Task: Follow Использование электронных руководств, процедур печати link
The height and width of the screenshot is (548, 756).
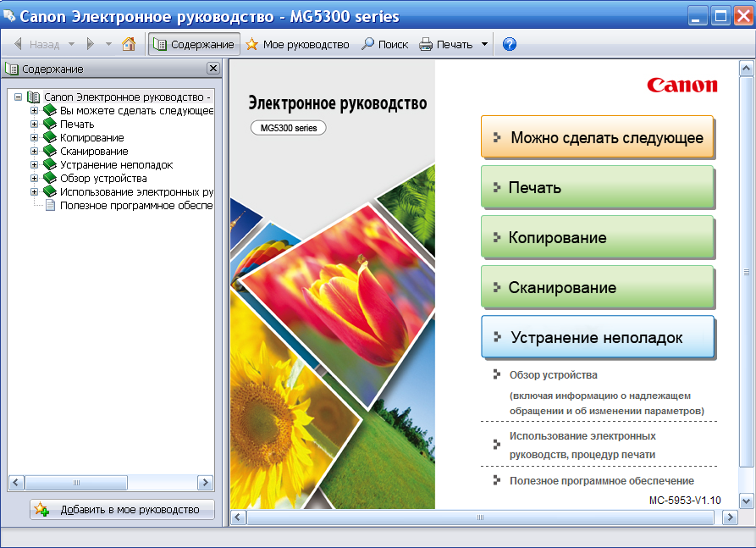Action: 582,446
